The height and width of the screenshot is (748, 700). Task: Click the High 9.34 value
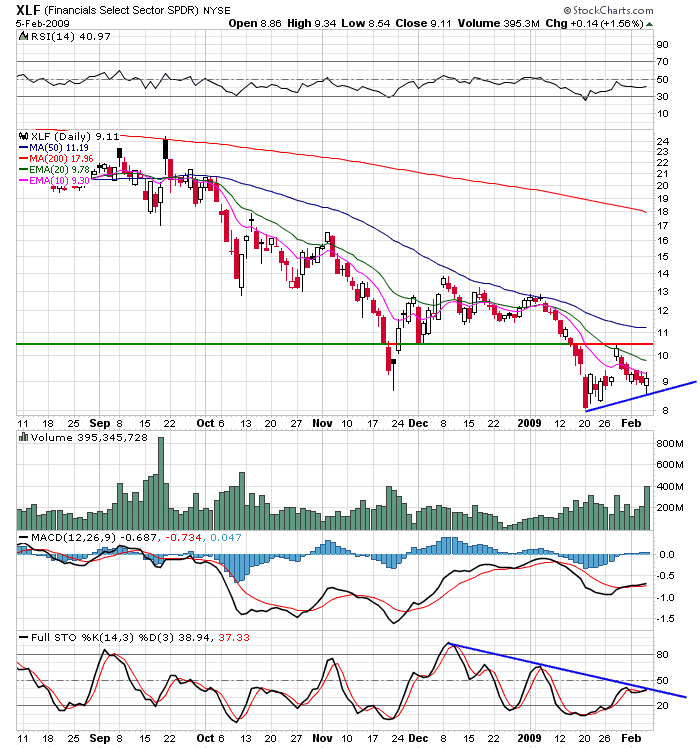point(312,23)
